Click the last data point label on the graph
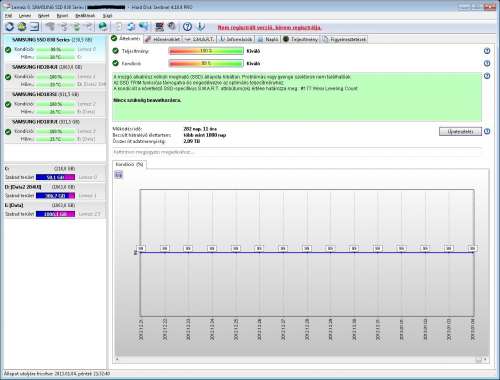This screenshot has height=380, width=500. (472, 248)
